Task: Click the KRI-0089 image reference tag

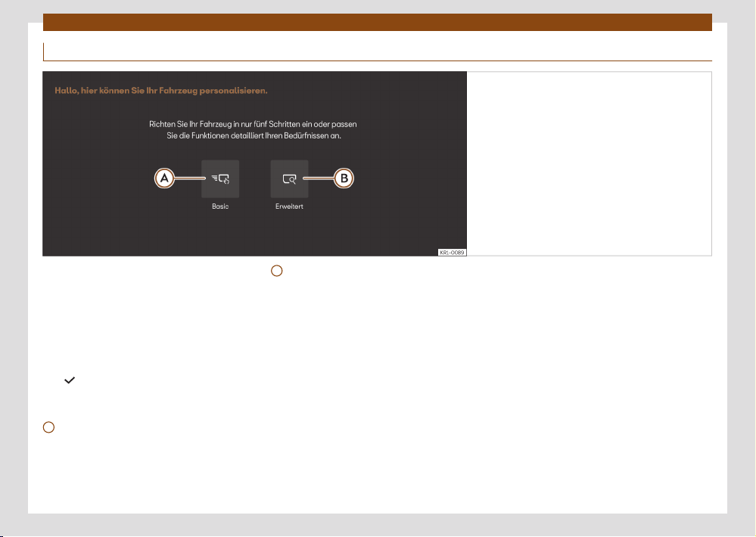Action: (451, 252)
